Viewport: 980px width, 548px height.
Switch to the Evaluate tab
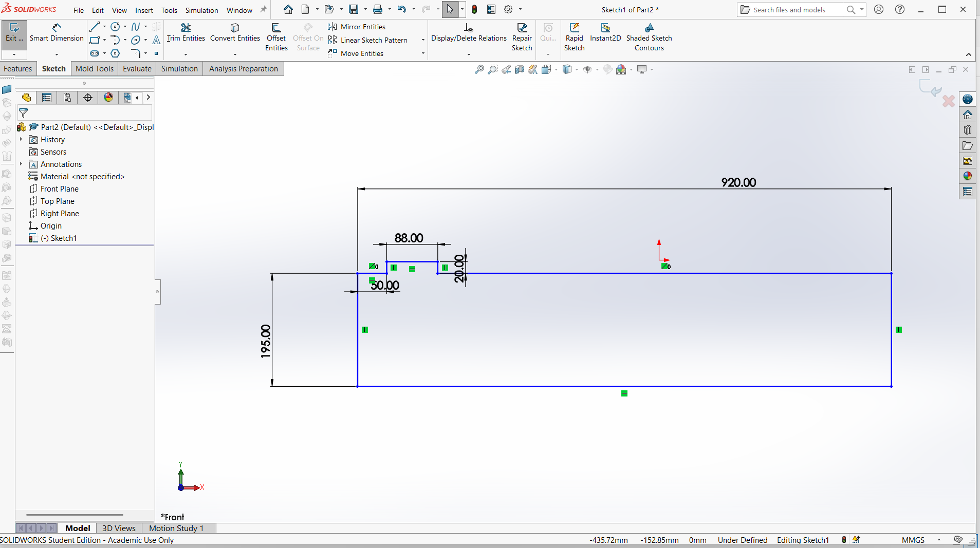point(137,69)
